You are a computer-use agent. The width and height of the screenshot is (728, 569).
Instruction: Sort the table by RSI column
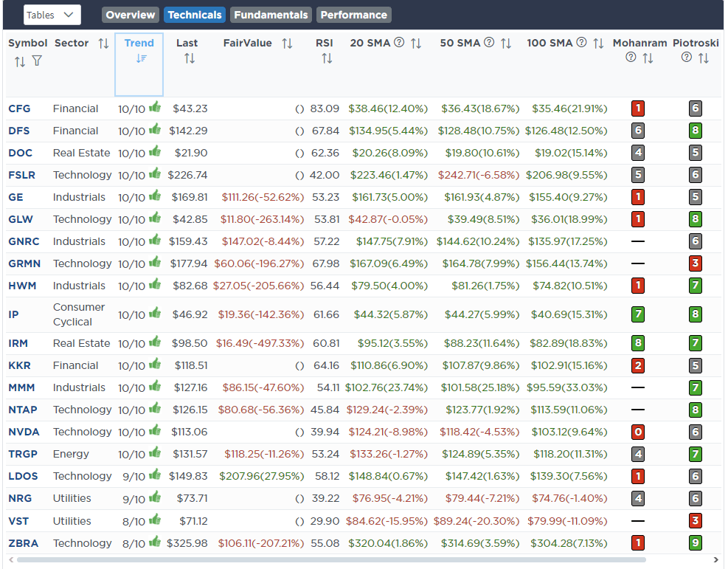(327, 58)
